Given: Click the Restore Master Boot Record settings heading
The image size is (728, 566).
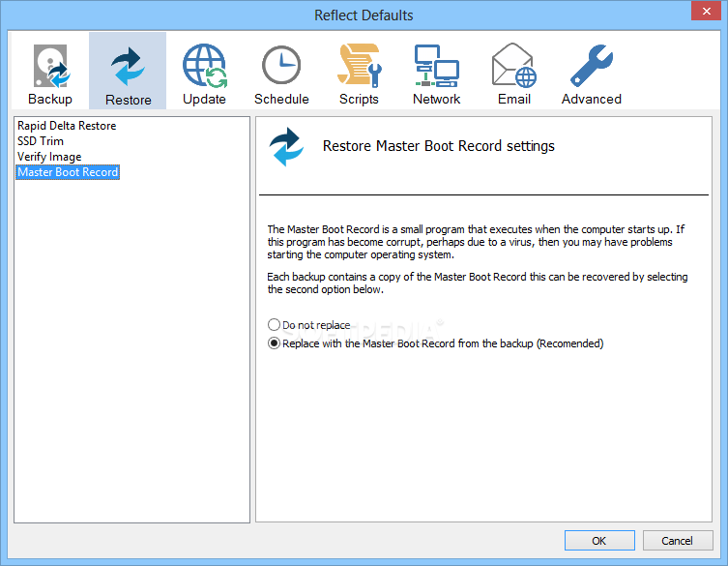Looking at the screenshot, I should click(x=438, y=146).
